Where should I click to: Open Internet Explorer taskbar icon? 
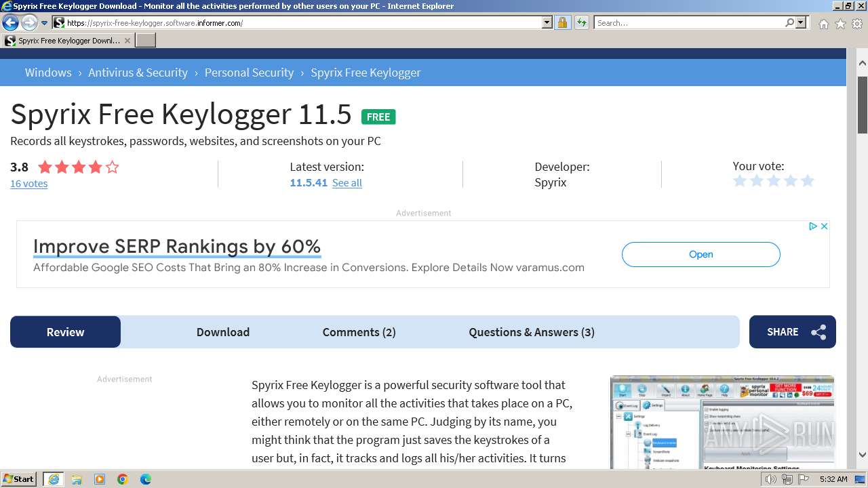(x=54, y=479)
